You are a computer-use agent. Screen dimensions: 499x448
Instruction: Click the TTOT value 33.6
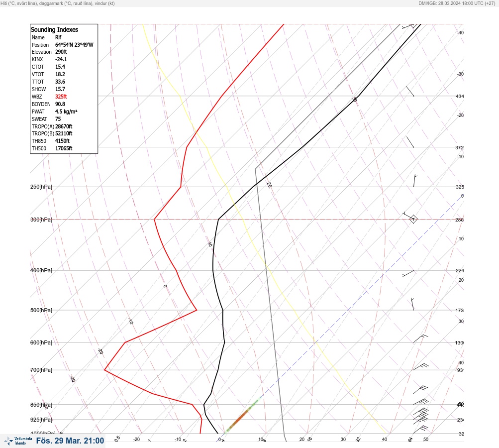coord(60,82)
